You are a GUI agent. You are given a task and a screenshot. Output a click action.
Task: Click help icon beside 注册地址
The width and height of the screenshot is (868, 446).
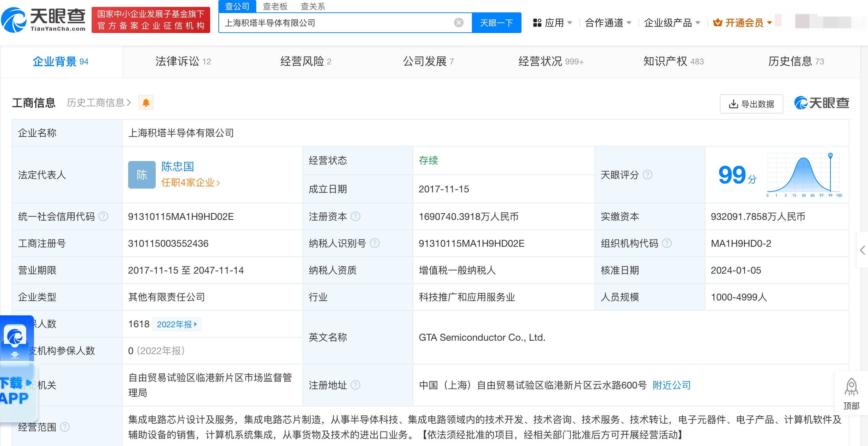(355, 385)
